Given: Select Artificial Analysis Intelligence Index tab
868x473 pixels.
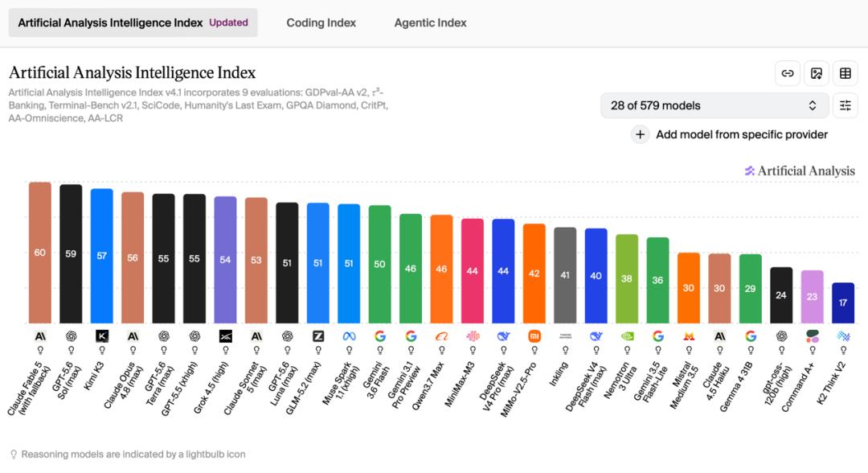Looking at the screenshot, I should [x=133, y=23].
